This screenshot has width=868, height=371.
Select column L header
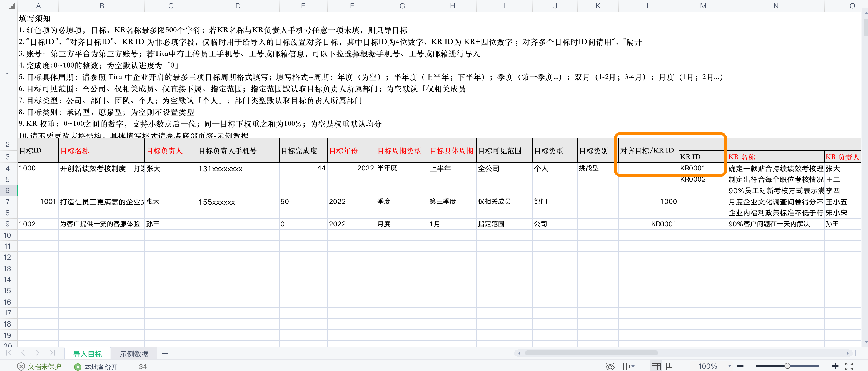649,6
